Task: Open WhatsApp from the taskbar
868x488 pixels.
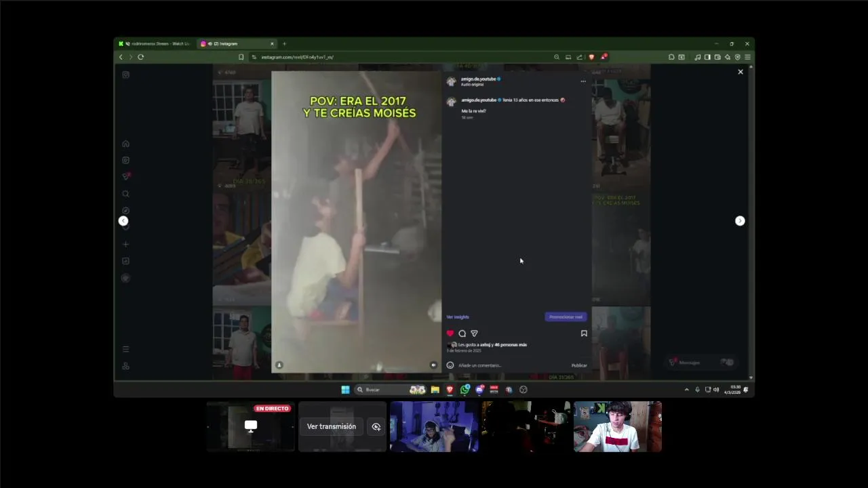Action: (x=465, y=390)
